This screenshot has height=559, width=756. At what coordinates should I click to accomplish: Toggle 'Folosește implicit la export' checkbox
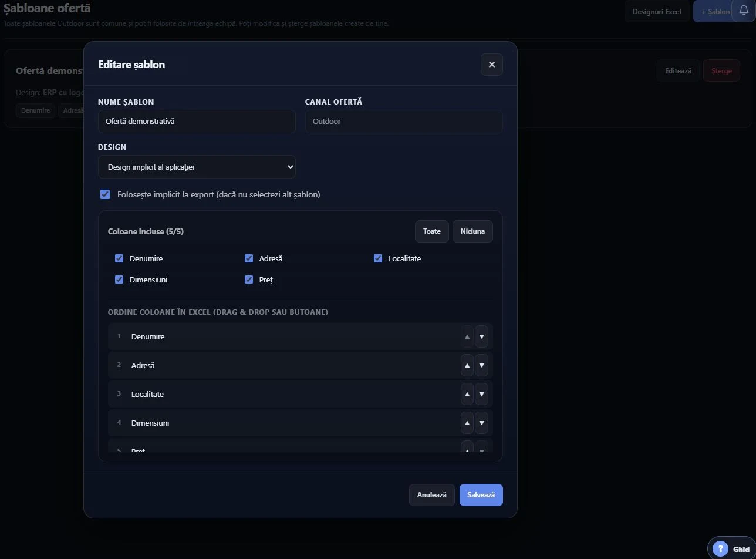pyautogui.click(x=105, y=194)
